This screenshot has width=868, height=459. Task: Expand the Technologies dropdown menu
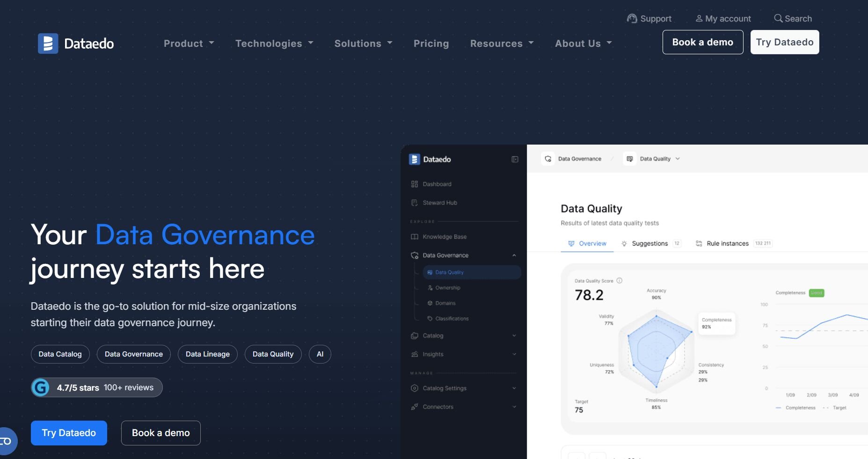point(274,44)
